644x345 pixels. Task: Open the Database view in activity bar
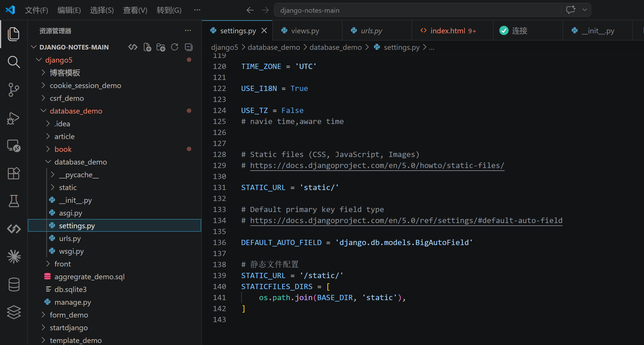click(x=13, y=284)
